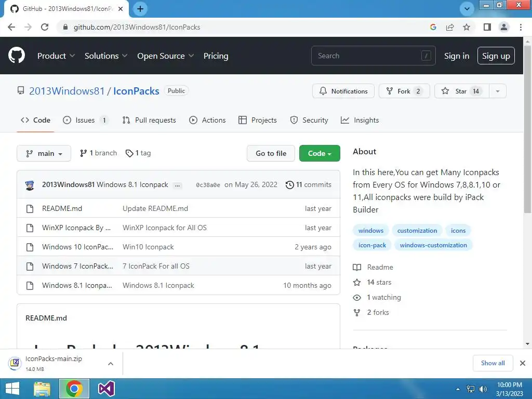Viewport: 532px width, 399px height.
Task: Click the padlock site info icon
Action: 65,27
